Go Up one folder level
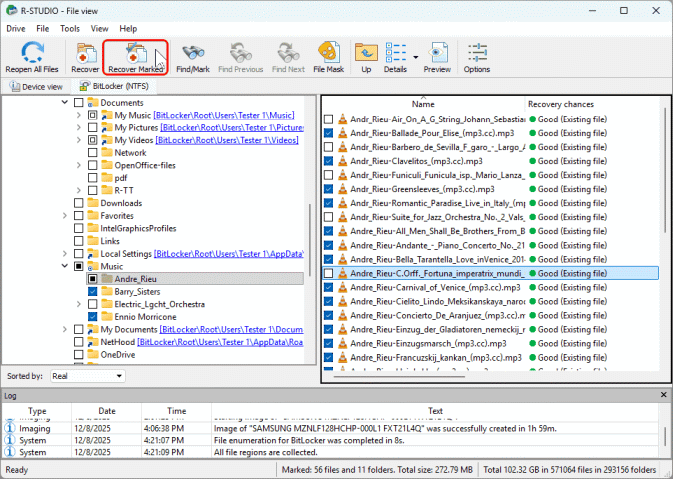 click(x=366, y=54)
